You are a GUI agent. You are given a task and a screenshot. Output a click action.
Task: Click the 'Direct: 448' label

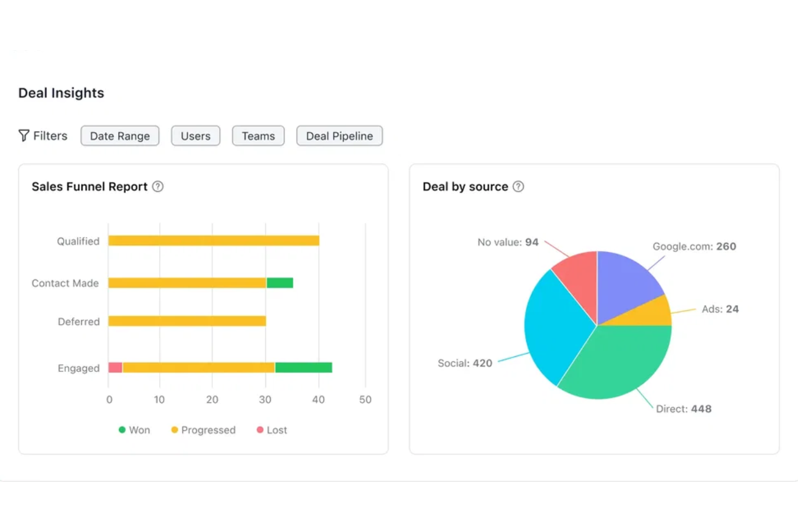684,409
